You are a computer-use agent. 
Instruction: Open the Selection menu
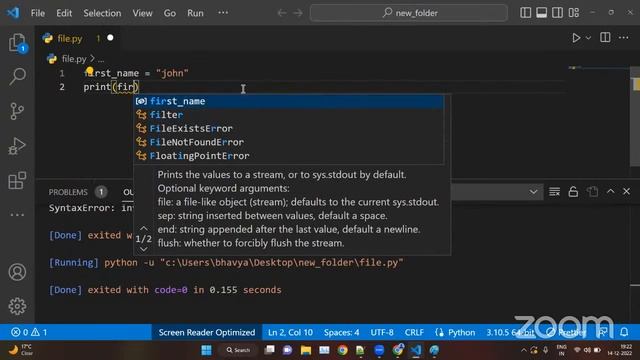(x=102, y=13)
